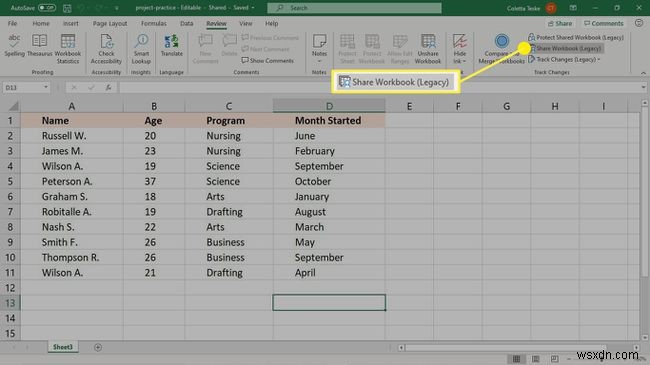Open the name box dropdown

point(46,88)
